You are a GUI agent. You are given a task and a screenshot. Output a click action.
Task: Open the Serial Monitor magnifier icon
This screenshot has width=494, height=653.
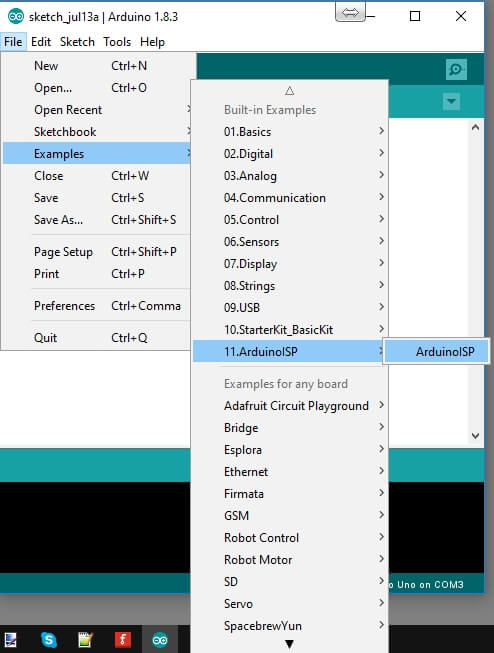point(456,69)
